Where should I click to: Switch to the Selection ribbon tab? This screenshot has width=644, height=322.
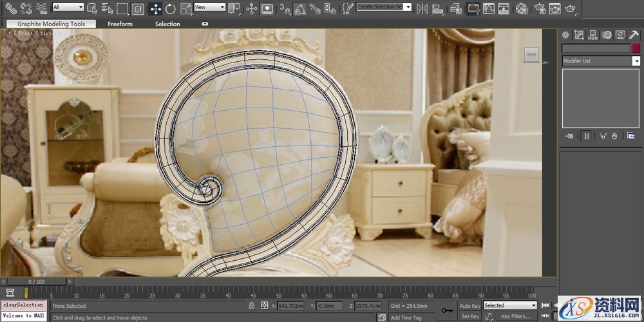point(167,24)
